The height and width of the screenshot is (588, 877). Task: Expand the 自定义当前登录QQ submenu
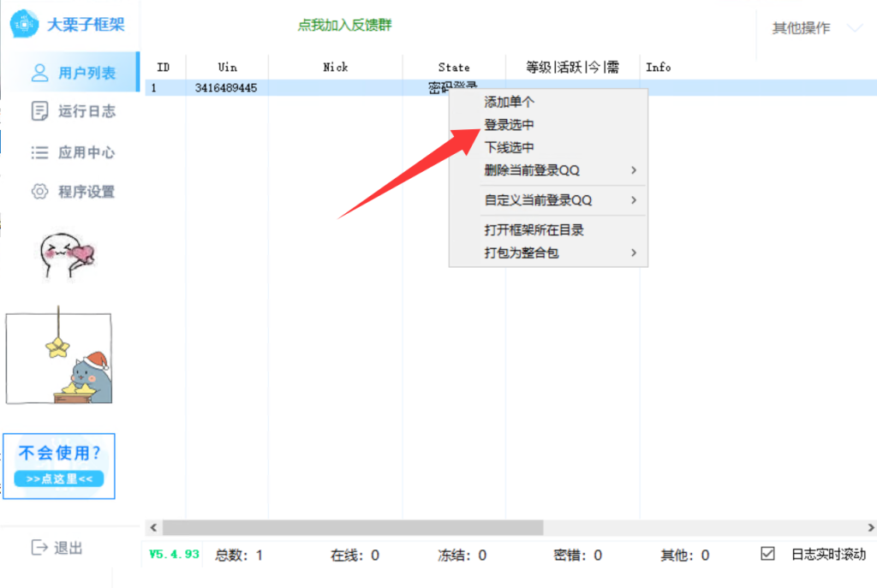(x=633, y=200)
